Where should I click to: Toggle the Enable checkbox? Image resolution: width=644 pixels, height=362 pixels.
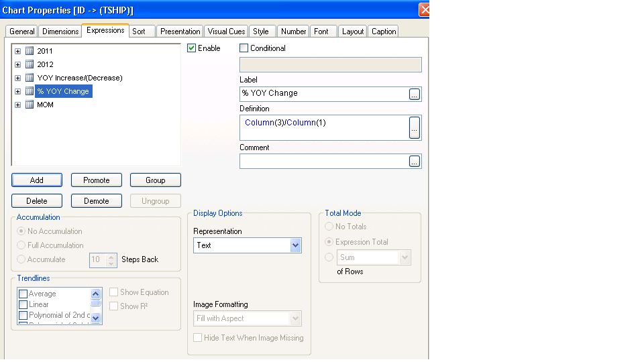pos(191,48)
